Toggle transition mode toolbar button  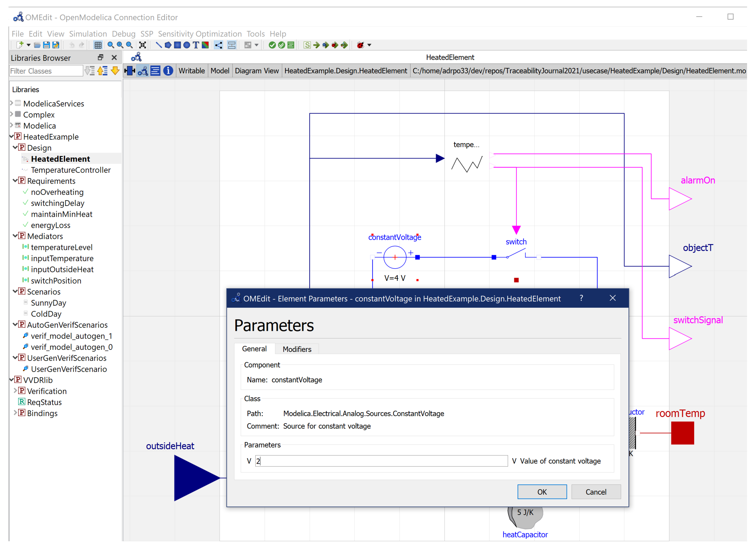pos(232,45)
